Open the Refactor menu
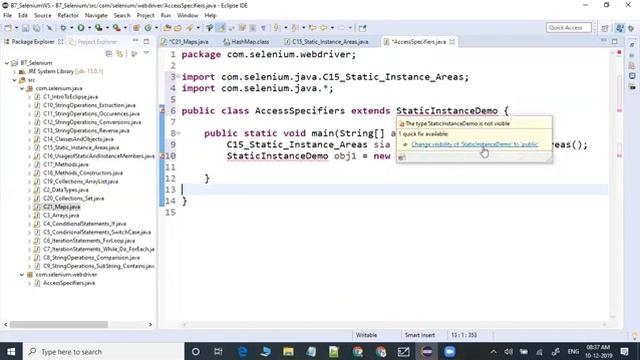 (x=68, y=16)
